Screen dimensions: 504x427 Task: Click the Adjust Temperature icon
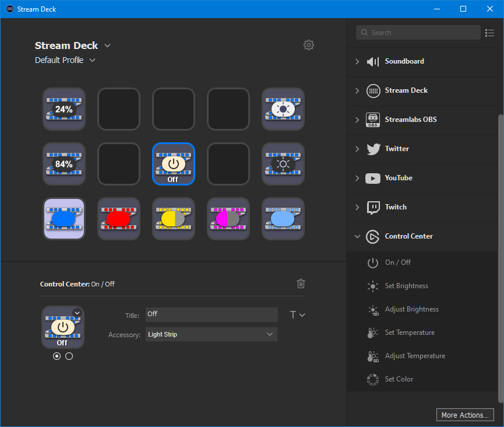[x=373, y=356]
